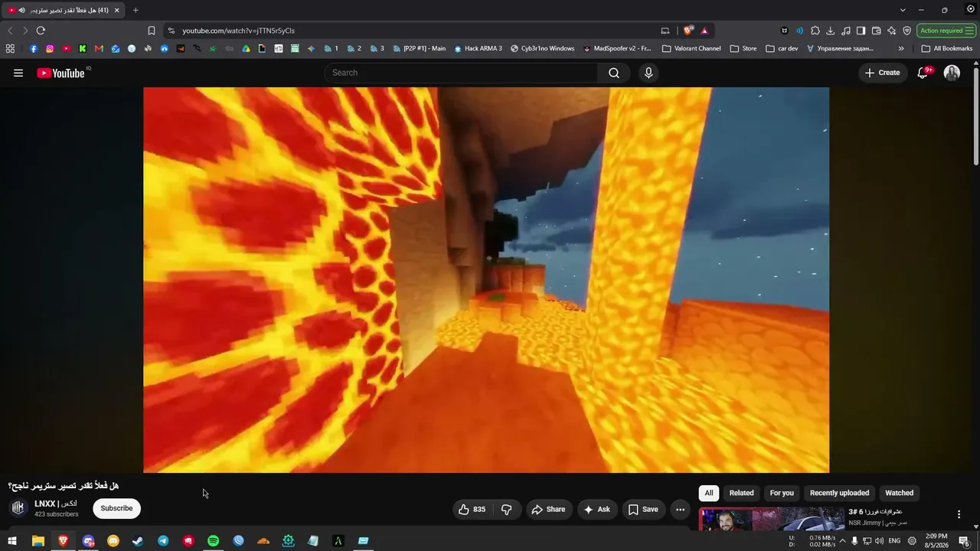
Task: Open the Cyb3r1no Windows bookmark
Action: [542, 48]
